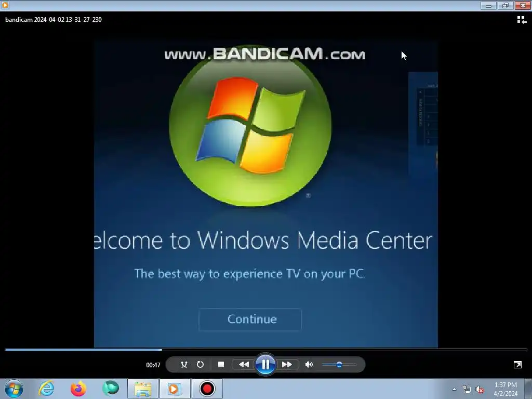The width and height of the screenshot is (532, 399).
Task: Open Firefox from the taskbar
Action: (x=78, y=389)
